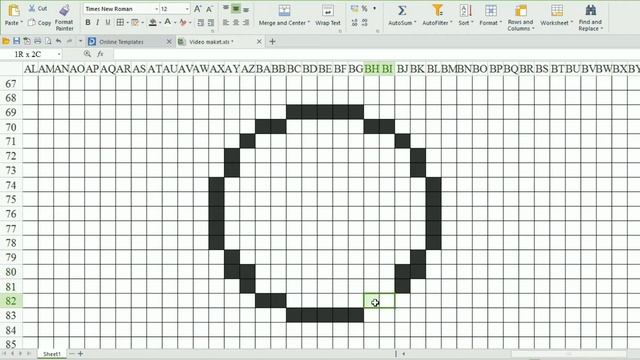Image resolution: width=640 pixels, height=360 pixels.
Task: Toggle middle vertical alignment
Action: click(236, 9)
